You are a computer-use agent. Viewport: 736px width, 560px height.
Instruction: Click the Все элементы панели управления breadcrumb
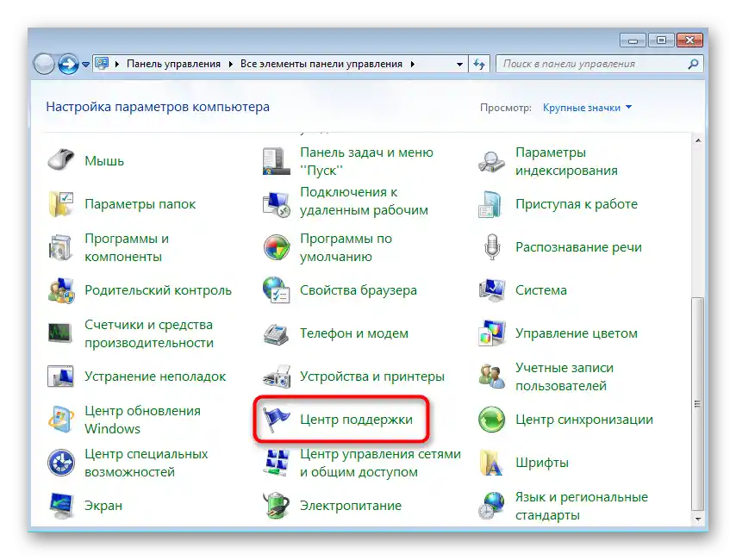coord(321,64)
